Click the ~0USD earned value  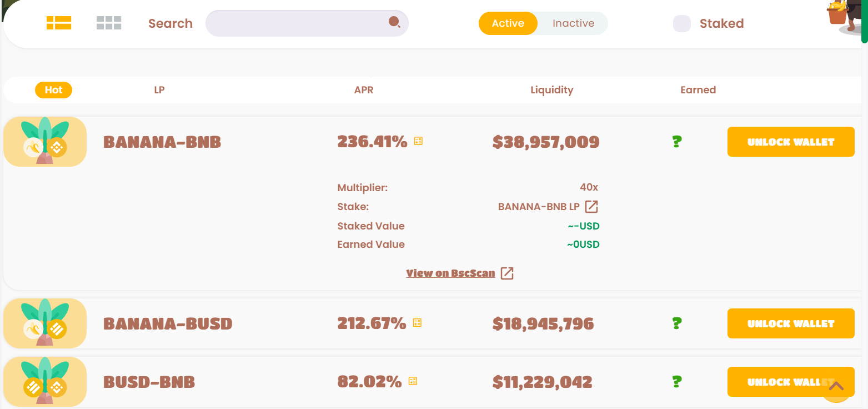583,245
